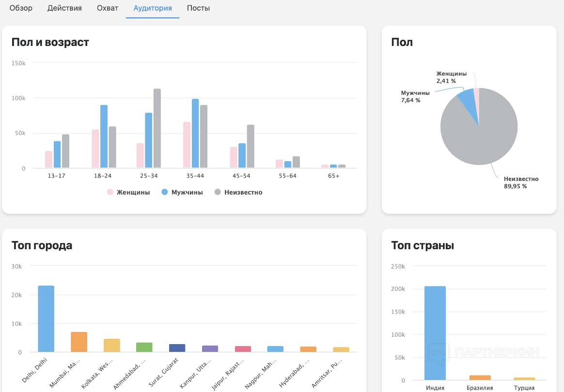
Task: Click the Мужчины 7,64 % pie label
Action: tap(415, 96)
